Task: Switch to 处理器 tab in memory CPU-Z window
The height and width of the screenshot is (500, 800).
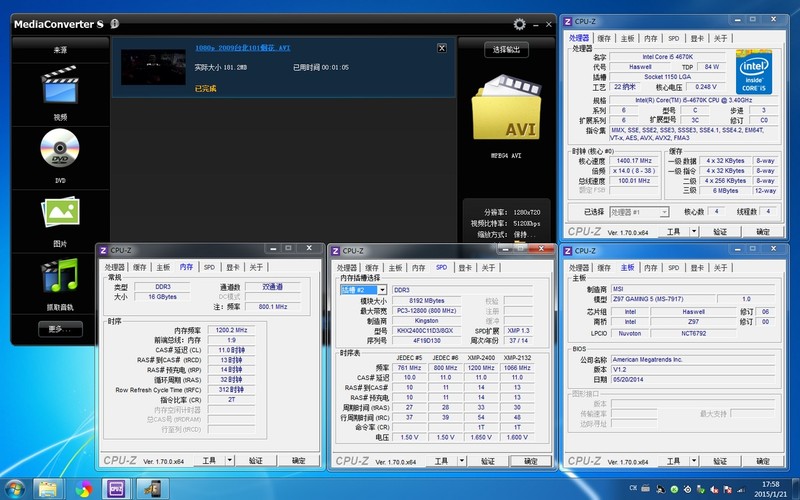Action: point(115,267)
